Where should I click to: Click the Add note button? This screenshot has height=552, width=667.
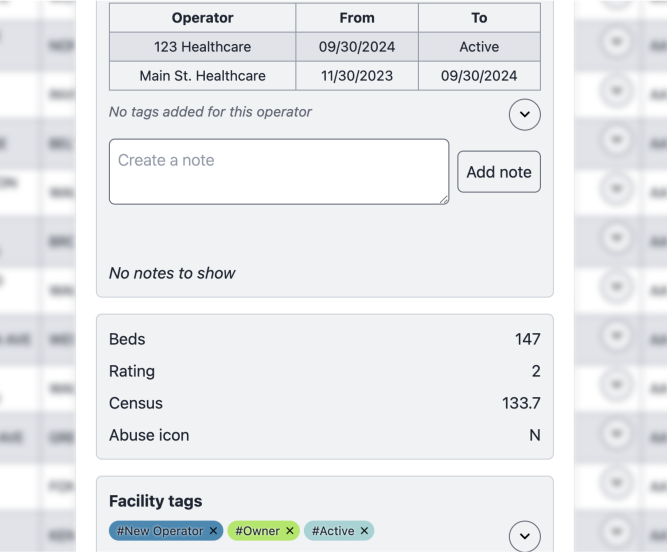(x=499, y=172)
